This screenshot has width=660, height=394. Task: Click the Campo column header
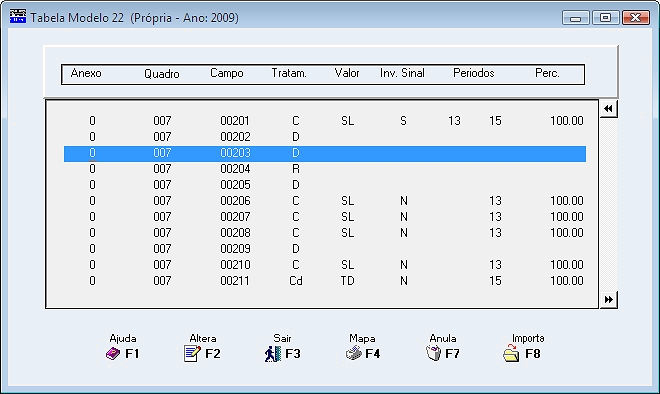[x=226, y=73]
